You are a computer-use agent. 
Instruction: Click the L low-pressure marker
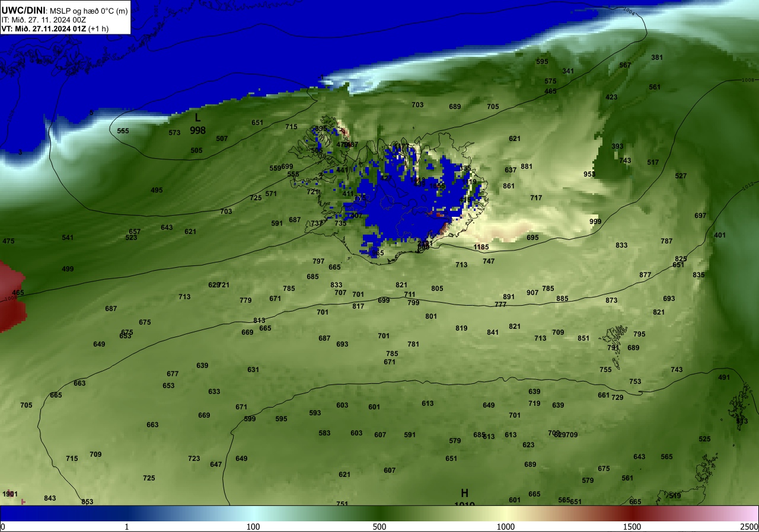click(197, 118)
